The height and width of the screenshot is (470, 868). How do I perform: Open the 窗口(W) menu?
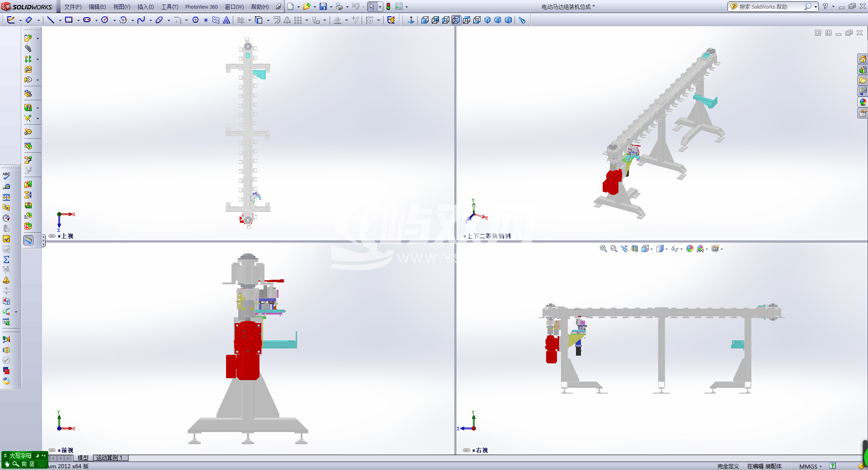[x=234, y=7]
